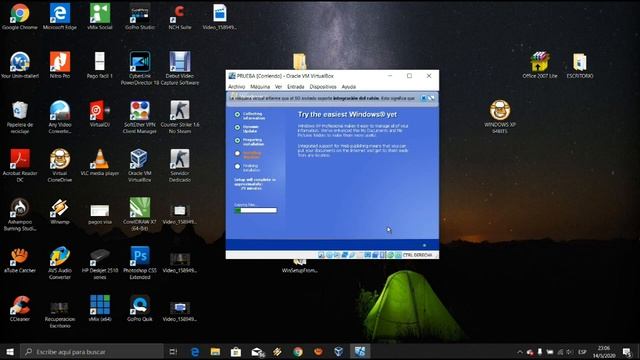Click suppress-message icon on notification bar
Viewport: 640px width, 360px height.
tap(431, 98)
